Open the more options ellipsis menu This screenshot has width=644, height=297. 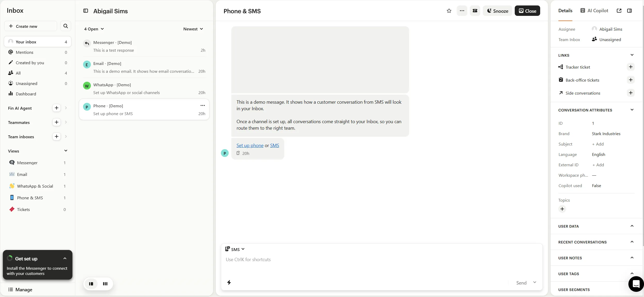[462, 11]
